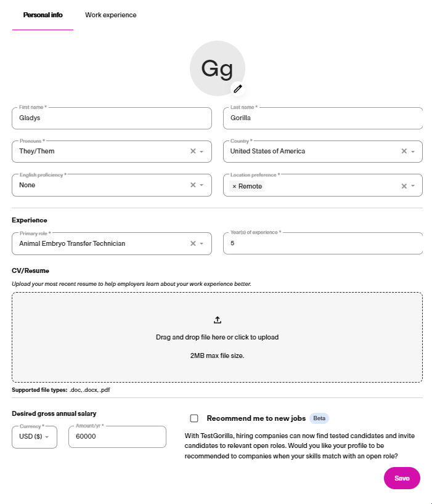The height and width of the screenshot is (504, 432).
Task: Clear the Country field value
Action: coord(404,151)
